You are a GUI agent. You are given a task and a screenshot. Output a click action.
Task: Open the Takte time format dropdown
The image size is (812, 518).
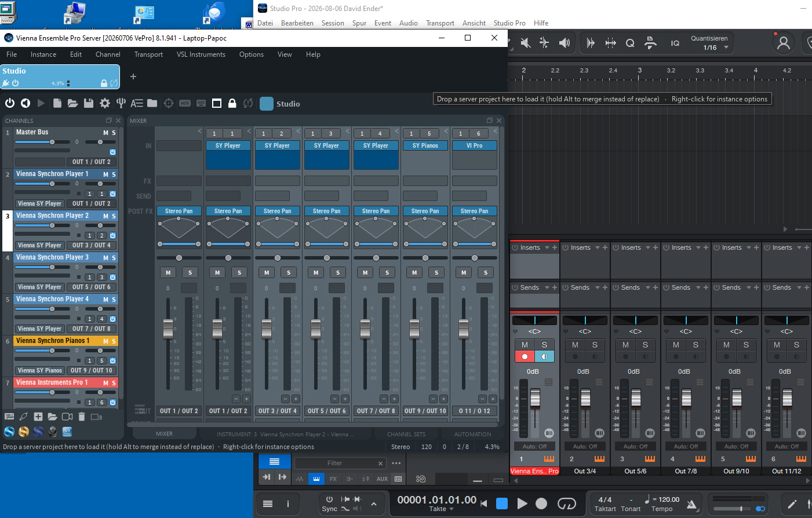(441, 509)
